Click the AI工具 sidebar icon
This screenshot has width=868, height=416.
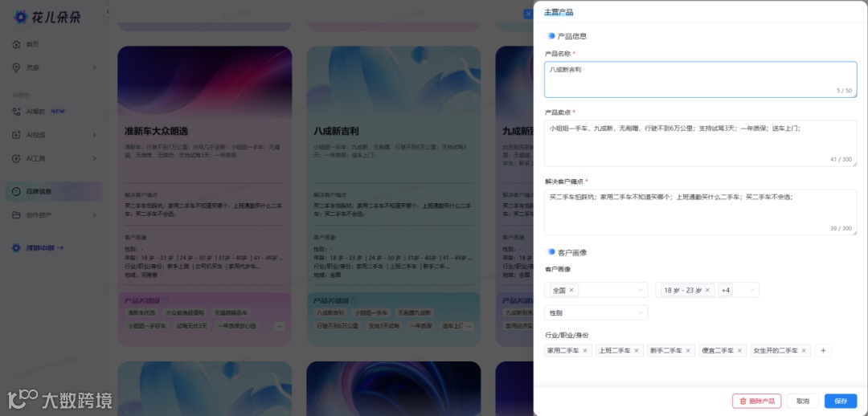(x=17, y=158)
